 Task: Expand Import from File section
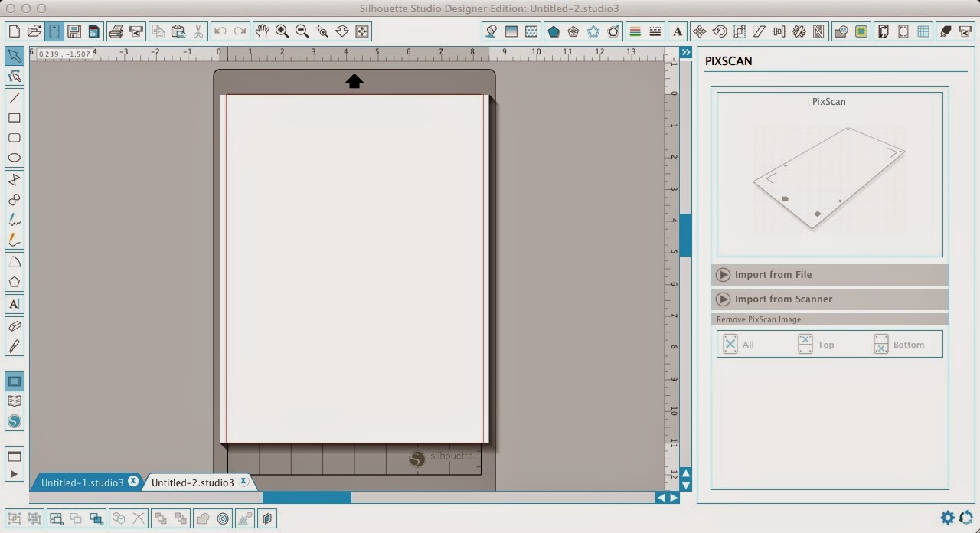click(830, 274)
